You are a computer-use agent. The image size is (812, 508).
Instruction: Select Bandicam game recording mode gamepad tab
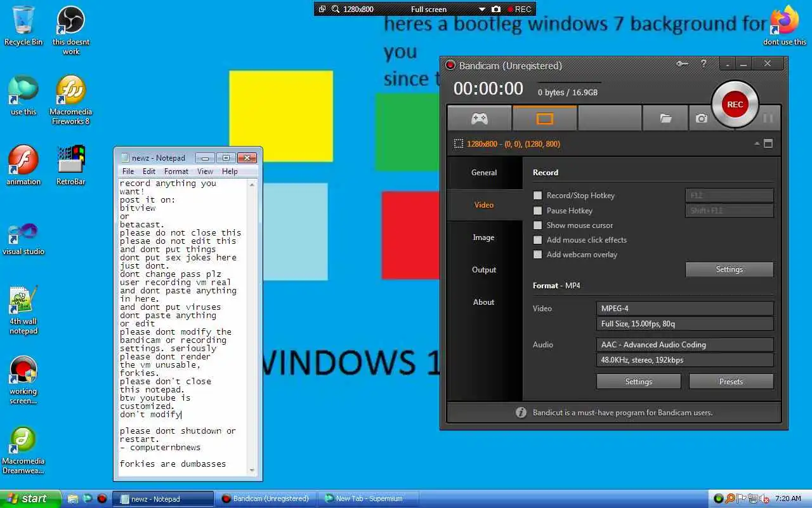coord(479,119)
